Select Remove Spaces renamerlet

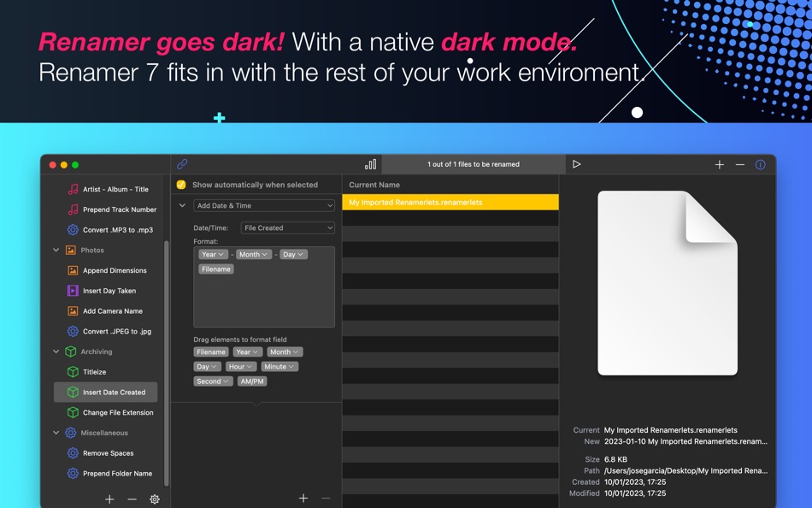pyautogui.click(x=108, y=453)
